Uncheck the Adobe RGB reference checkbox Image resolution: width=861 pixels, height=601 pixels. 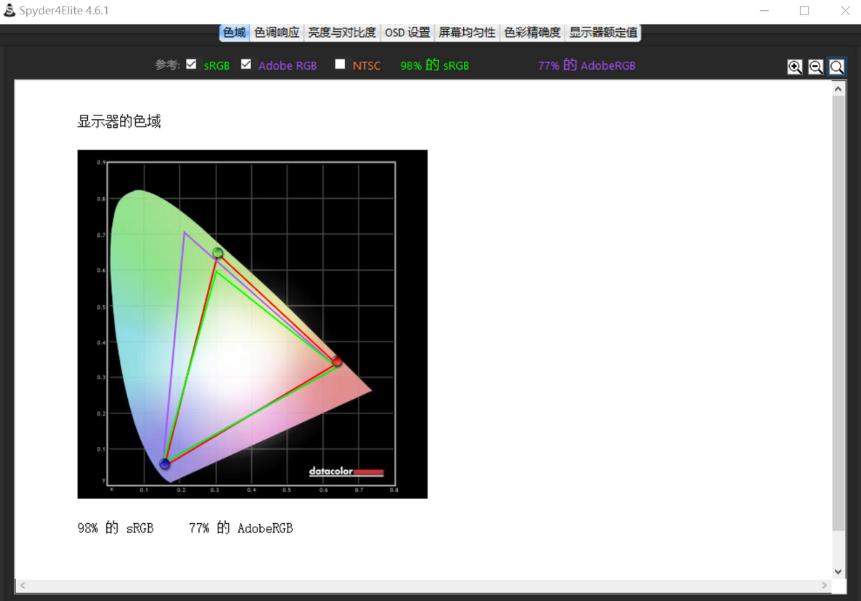[246, 64]
